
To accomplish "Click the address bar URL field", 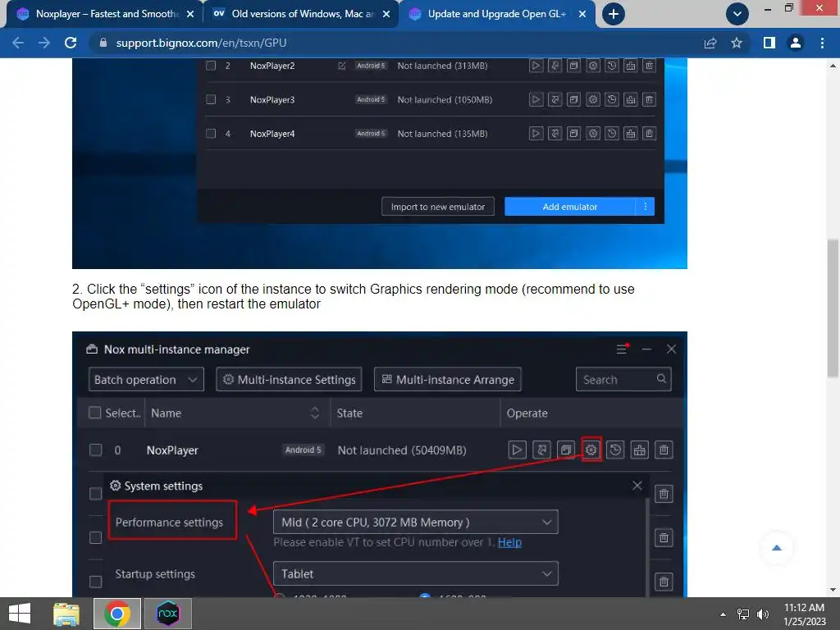I will point(396,43).
